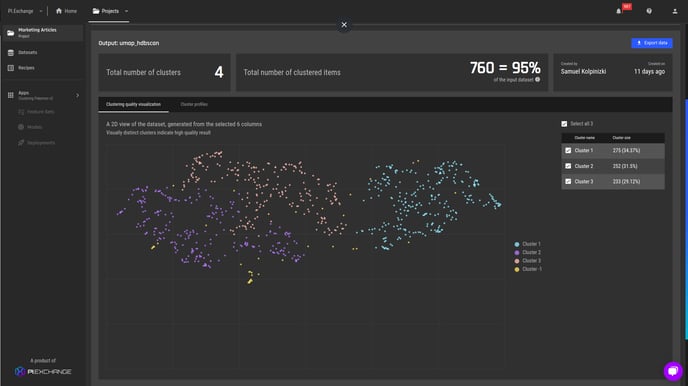The width and height of the screenshot is (688, 386).
Task: Click the Projects folder icon in top bar
Action: point(96,11)
